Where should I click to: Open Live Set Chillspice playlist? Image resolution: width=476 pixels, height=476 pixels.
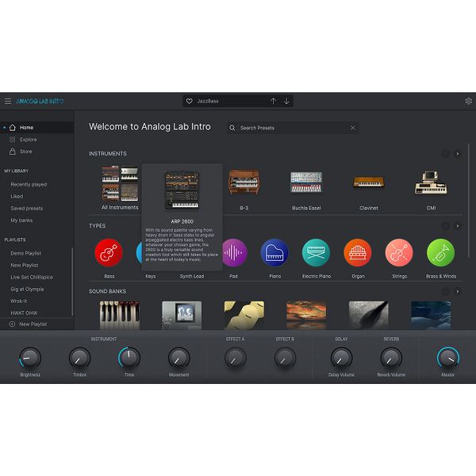32,277
